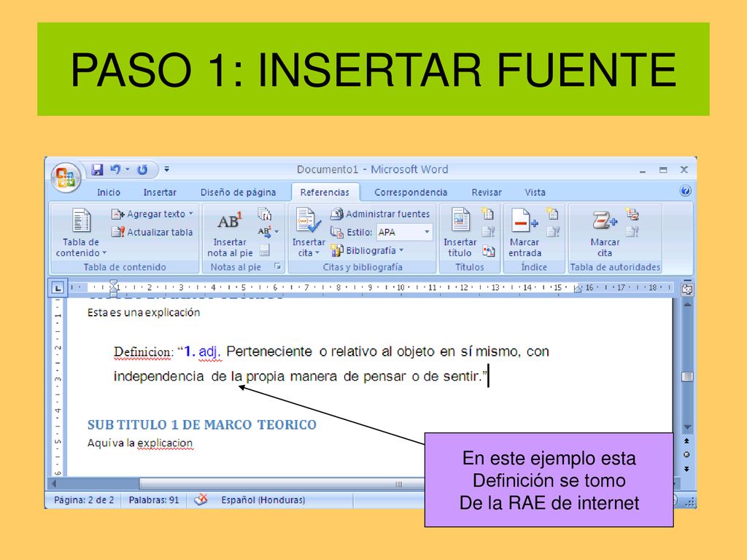Click the text Esta es una explicación

click(144, 312)
